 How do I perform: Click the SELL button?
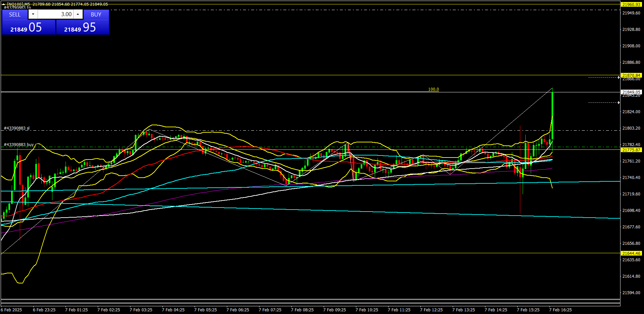15,14
